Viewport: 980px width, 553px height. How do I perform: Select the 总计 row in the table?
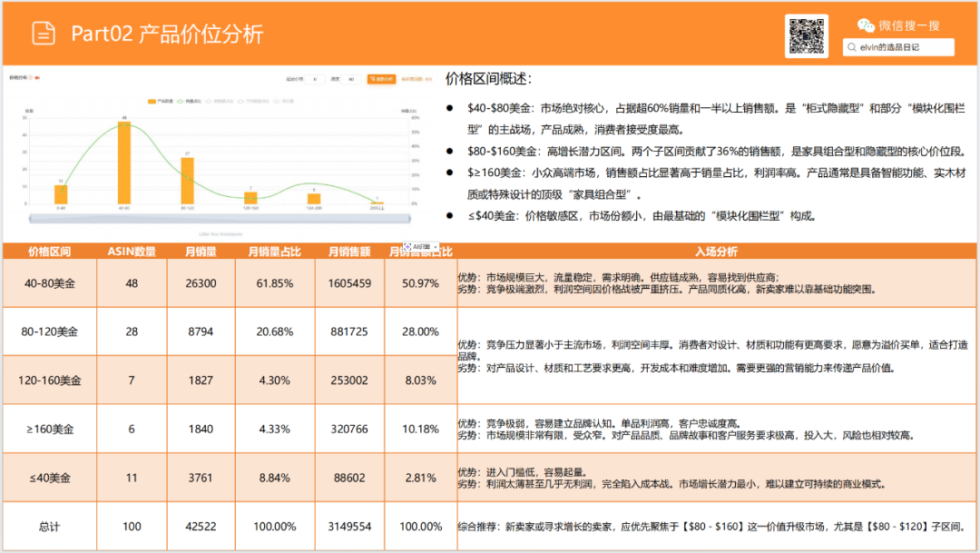(x=50, y=526)
